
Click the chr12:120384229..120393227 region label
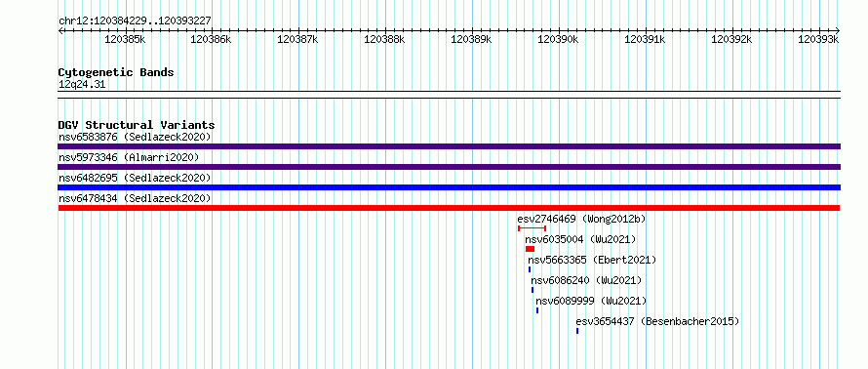[x=135, y=21]
